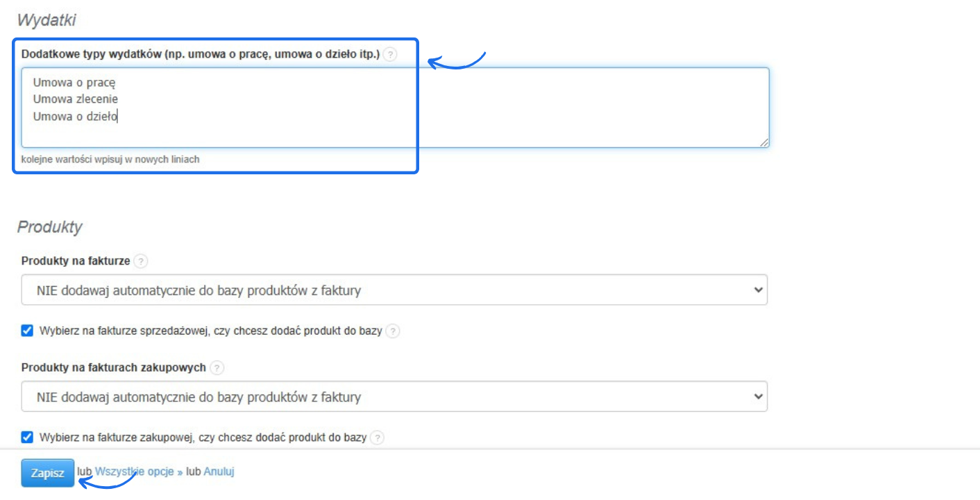Open help icon after sprzedażowej checkbox label
Screen dimensions: 980x500
393,331
